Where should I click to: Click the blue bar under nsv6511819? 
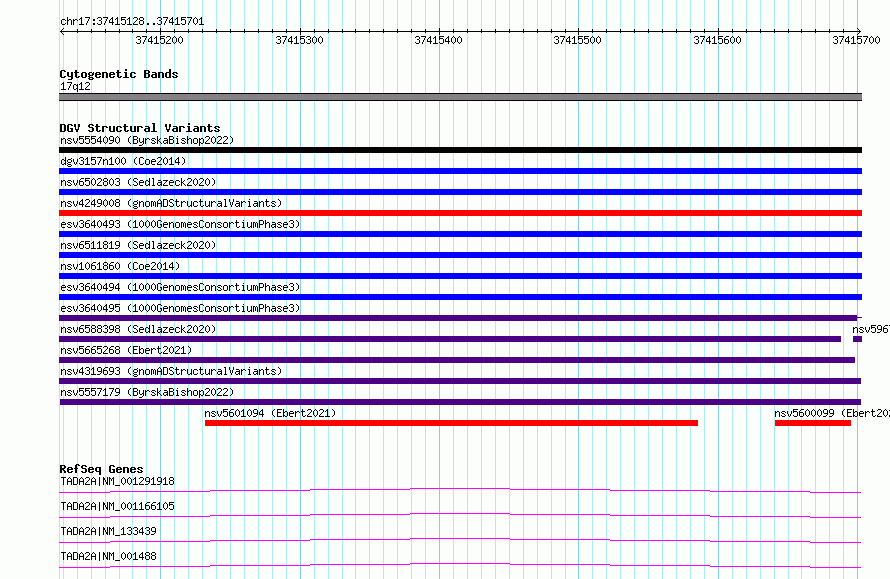460,255
